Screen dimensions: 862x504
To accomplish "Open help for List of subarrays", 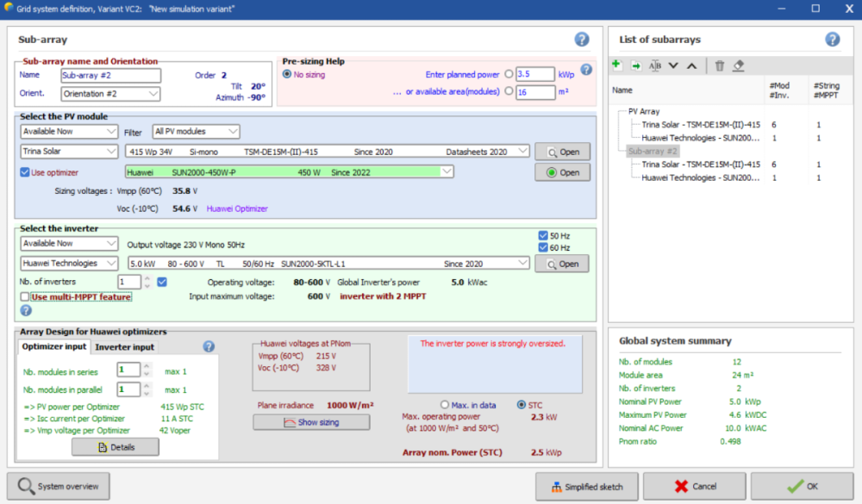I will click(832, 40).
